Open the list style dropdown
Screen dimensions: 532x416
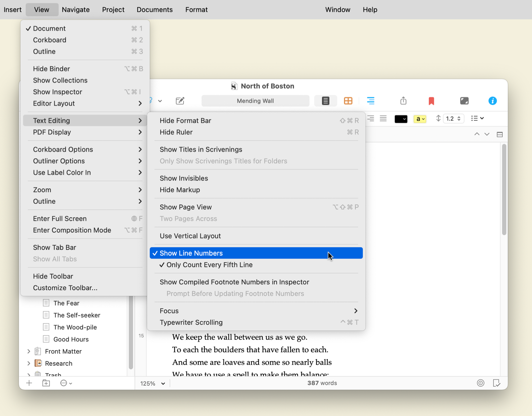coord(477,118)
